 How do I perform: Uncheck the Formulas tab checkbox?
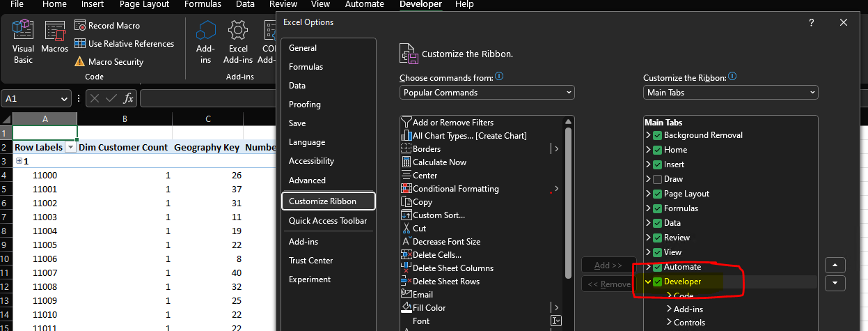point(657,208)
